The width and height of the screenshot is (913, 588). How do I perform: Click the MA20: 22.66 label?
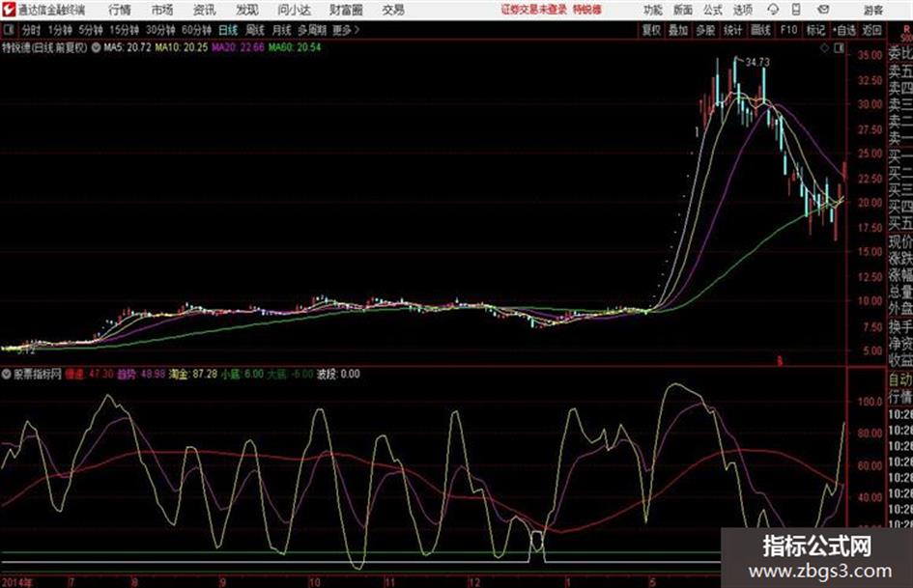point(238,47)
